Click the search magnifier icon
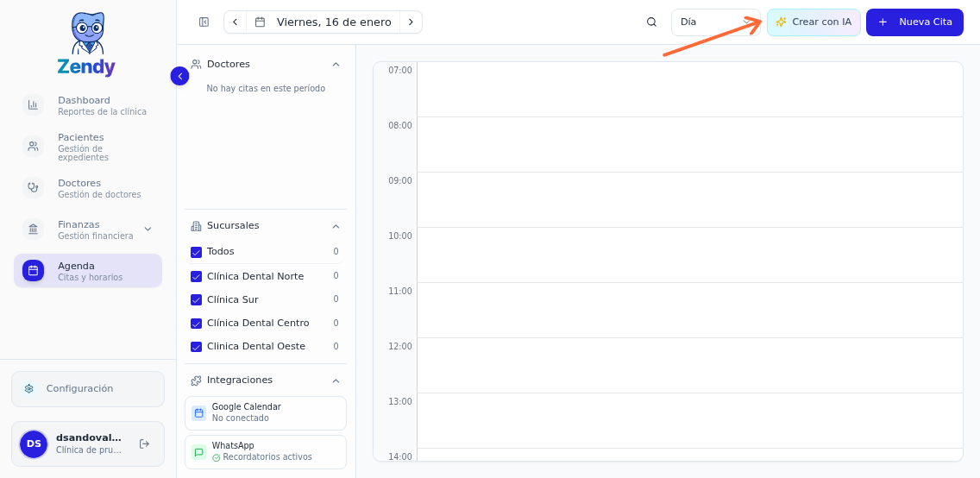The image size is (980, 478). pyautogui.click(x=651, y=22)
